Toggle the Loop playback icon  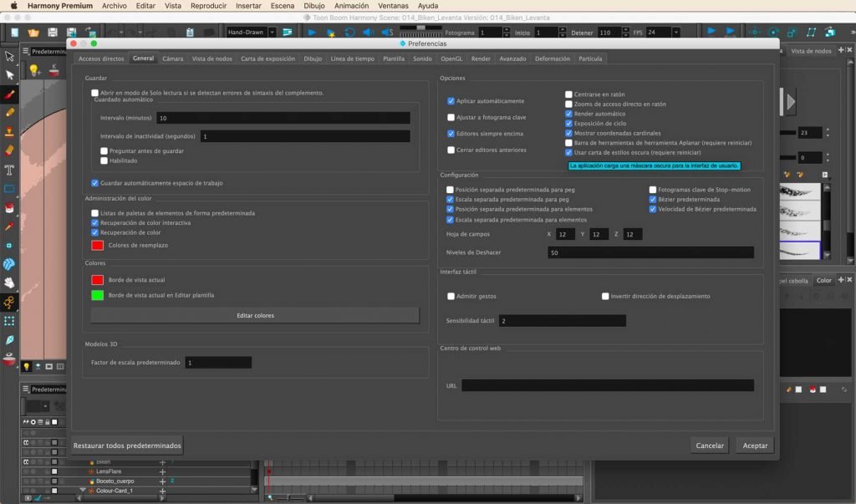[350, 33]
